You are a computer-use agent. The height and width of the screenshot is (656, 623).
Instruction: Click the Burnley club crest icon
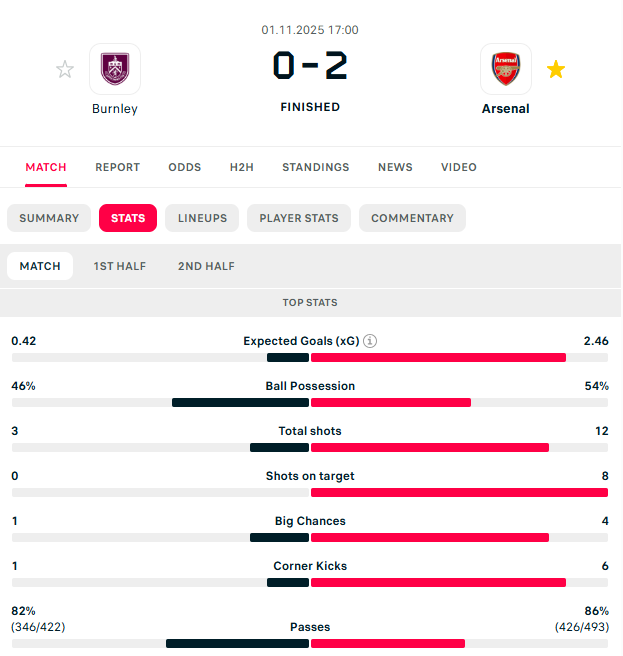click(x=115, y=69)
